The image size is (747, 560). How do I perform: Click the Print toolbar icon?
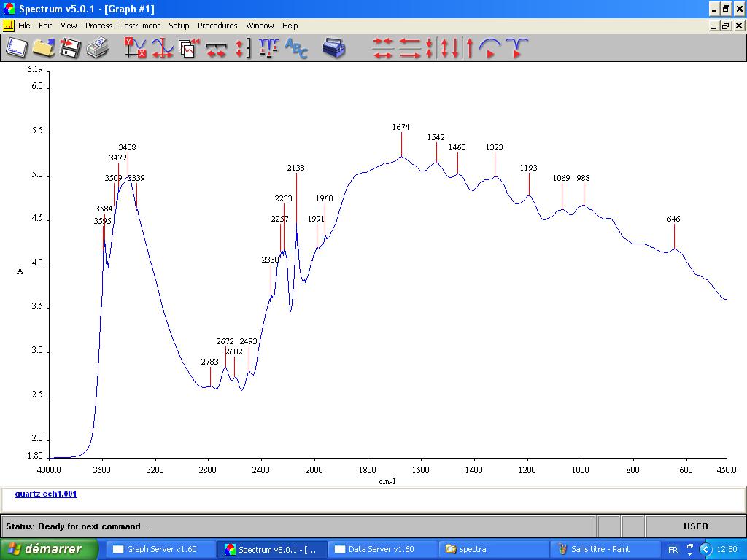[97, 48]
